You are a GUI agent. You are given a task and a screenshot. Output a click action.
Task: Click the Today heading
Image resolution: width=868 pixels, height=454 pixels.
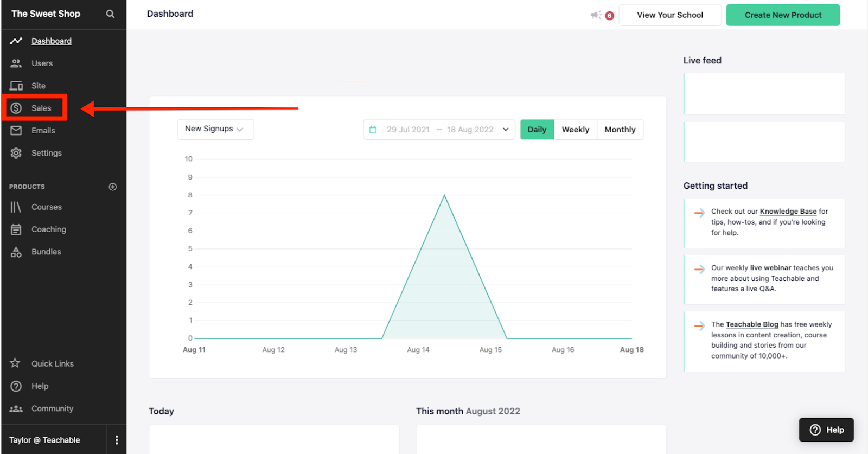pos(161,411)
